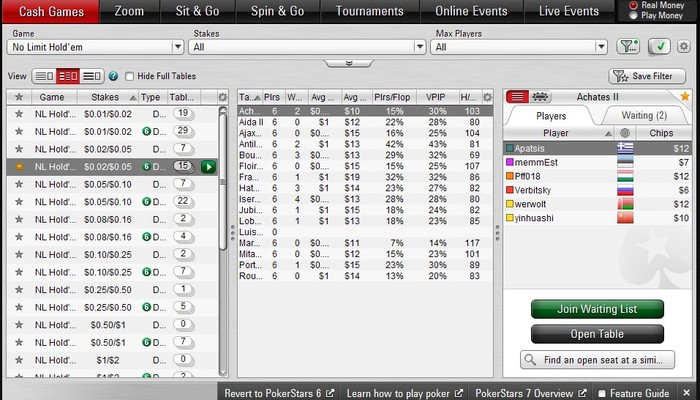Expand the additional filters chevron
Viewport: 700px width, 400px height.
pyautogui.click(x=349, y=63)
